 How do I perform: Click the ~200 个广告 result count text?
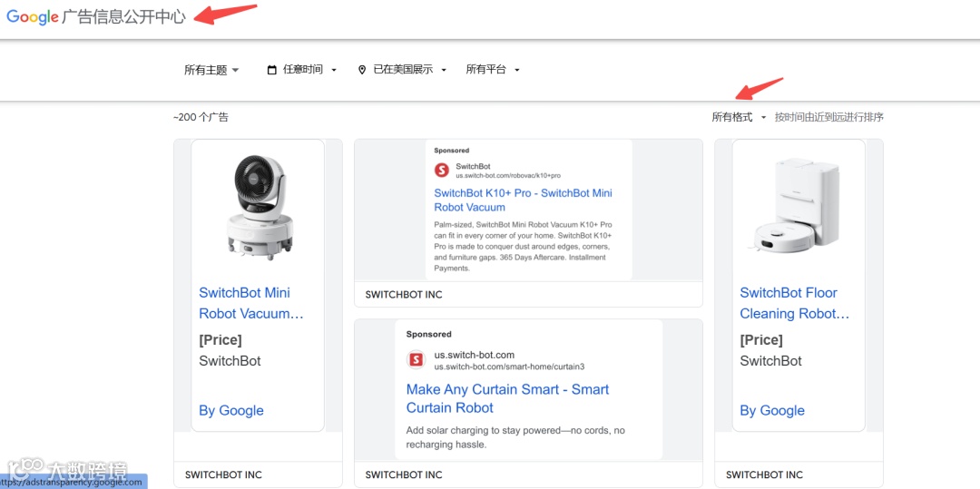201,117
